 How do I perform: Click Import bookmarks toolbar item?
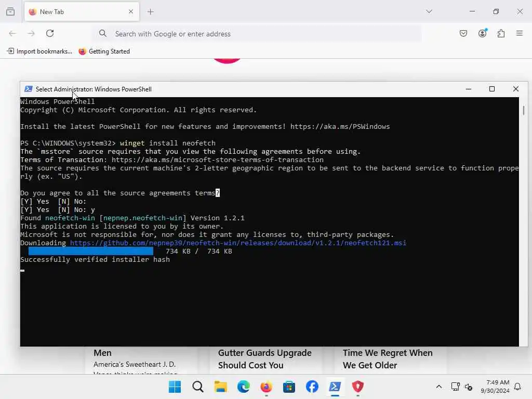pos(39,51)
